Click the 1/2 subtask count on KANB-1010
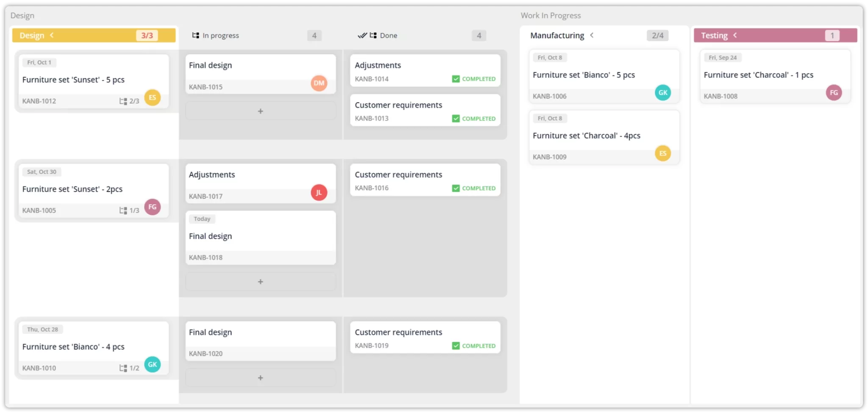Image resolution: width=868 pixels, height=413 pixels. click(x=134, y=368)
